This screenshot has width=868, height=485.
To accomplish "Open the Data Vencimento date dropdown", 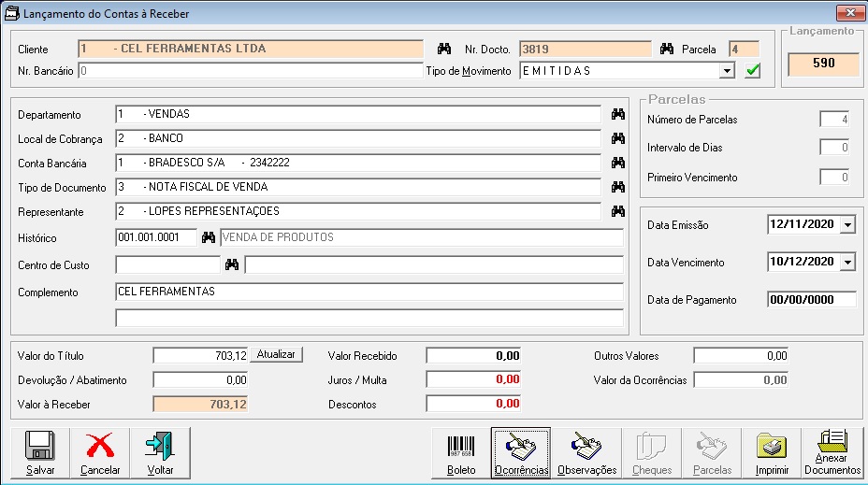I will pyautogui.click(x=847, y=263).
